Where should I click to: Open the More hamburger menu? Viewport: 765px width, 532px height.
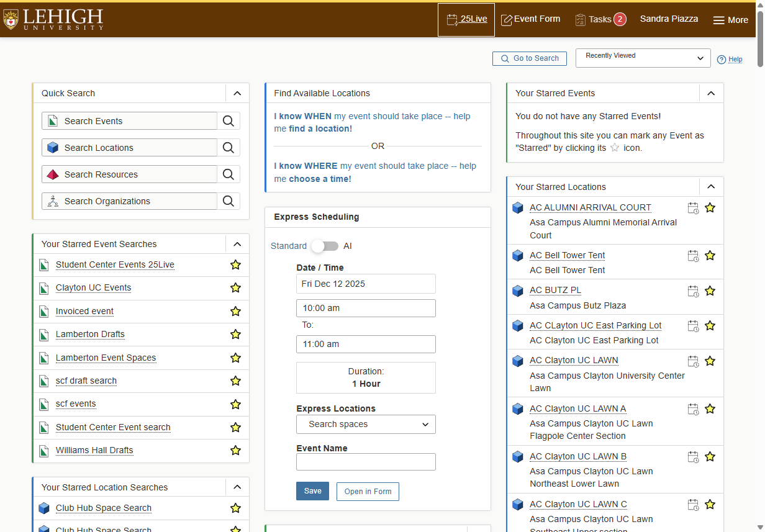[730, 20]
